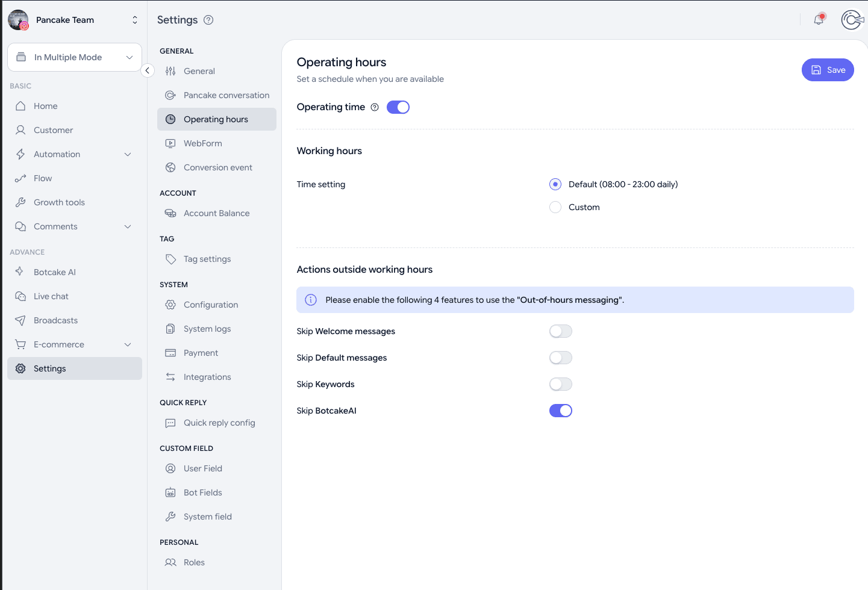868x590 pixels.
Task: Enable Skip Default messages toggle
Action: [x=561, y=358]
